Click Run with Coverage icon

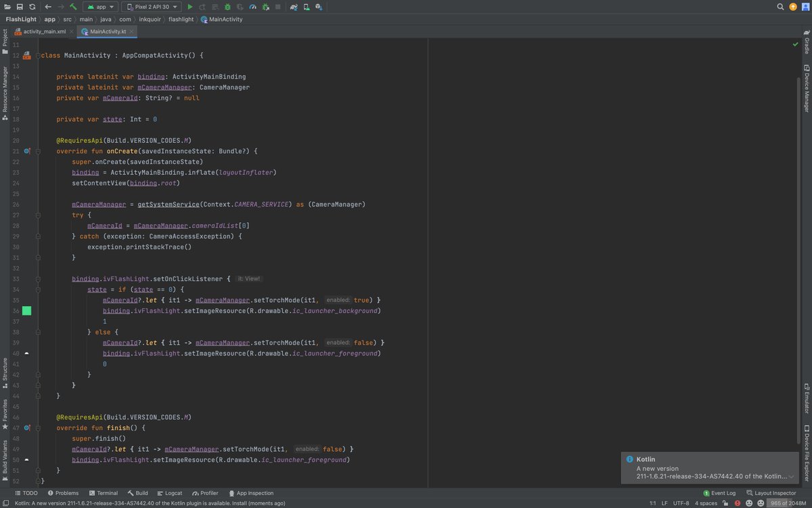tap(240, 7)
